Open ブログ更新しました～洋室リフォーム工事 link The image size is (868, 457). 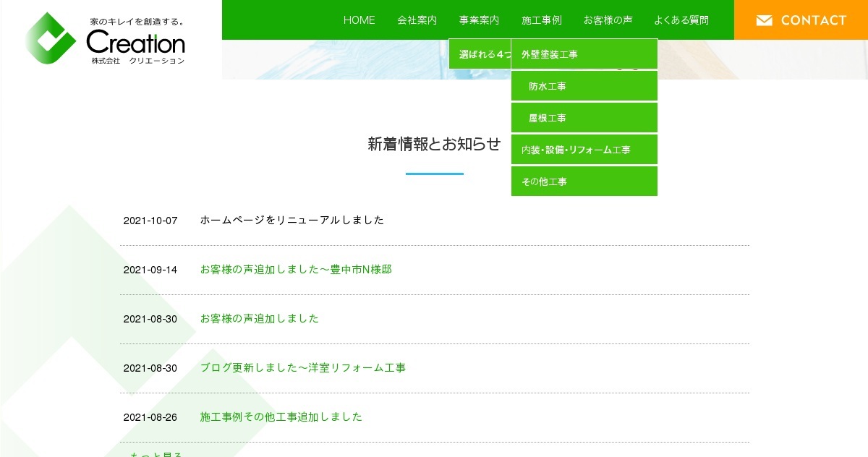(x=303, y=368)
